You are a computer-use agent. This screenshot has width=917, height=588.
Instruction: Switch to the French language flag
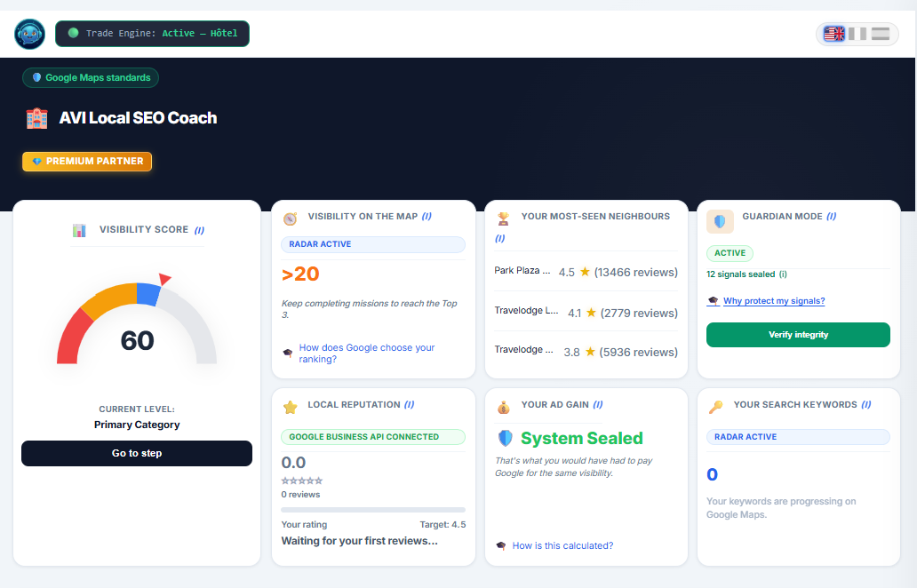tap(856, 34)
